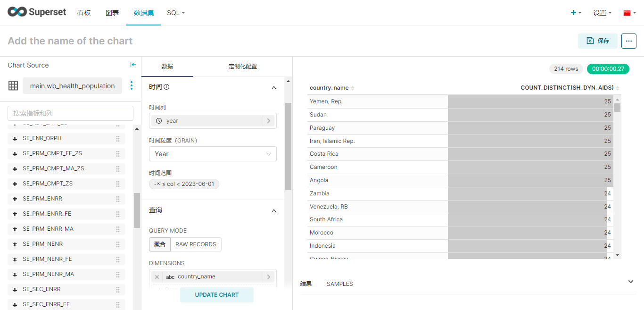Sort by country_name column sort icon
The height and width of the screenshot is (310, 644).
[x=353, y=88]
